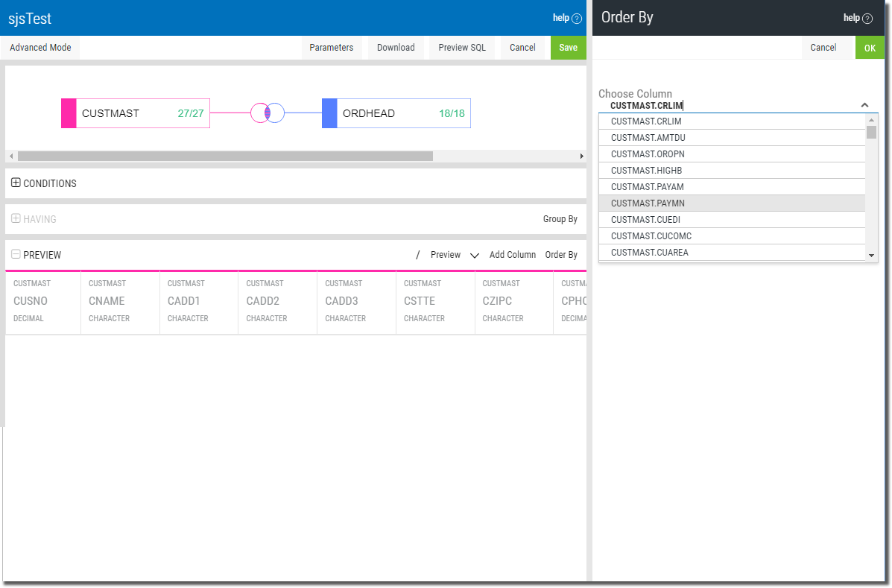This screenshot has height=588, width=892.
Task: Select CUSTMAST.HIGHB from the list
Action: click(x=732, y=171)
